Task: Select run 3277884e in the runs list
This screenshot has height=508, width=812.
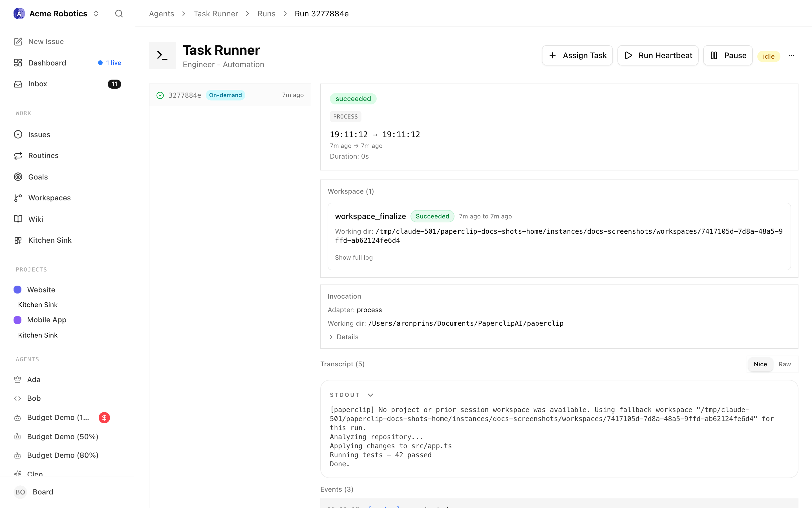Action: pos(230,95)
